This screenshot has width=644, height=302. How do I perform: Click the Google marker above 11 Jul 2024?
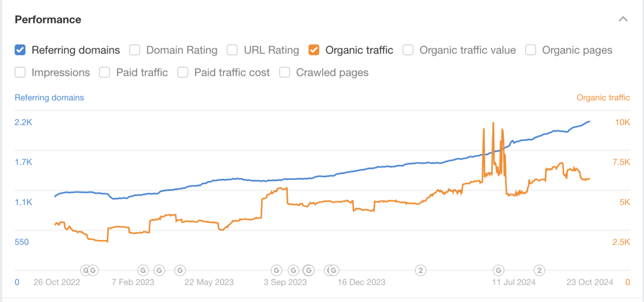(x=499, y=270)
